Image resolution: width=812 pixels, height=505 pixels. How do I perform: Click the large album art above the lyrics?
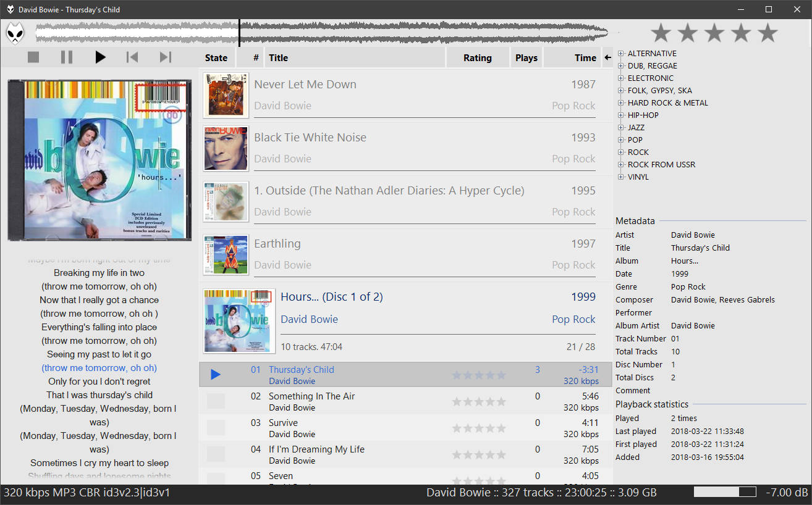99,161
